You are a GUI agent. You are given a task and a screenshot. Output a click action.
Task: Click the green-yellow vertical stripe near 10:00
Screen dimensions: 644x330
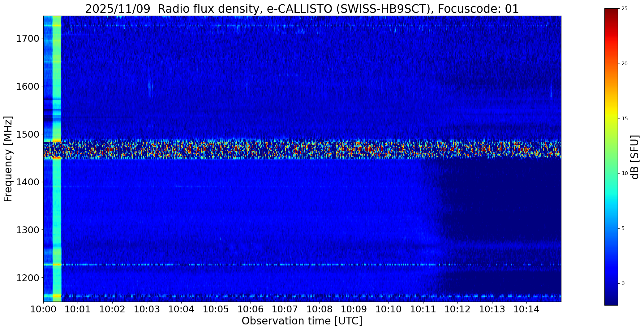pos(57,159)
